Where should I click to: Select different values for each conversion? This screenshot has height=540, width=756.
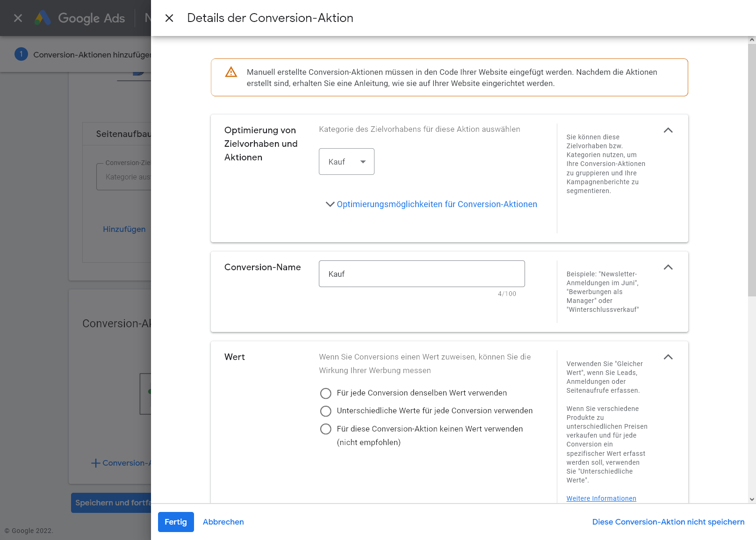point(326,411)
